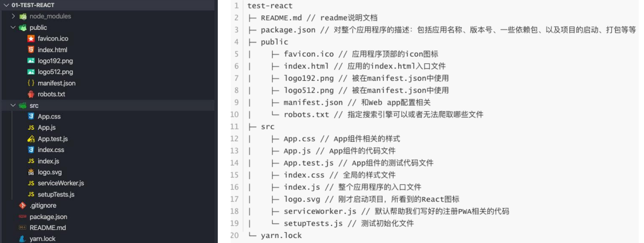
Task: Open the App.js file
Action: pyautogui.click(x=47, y=128)
